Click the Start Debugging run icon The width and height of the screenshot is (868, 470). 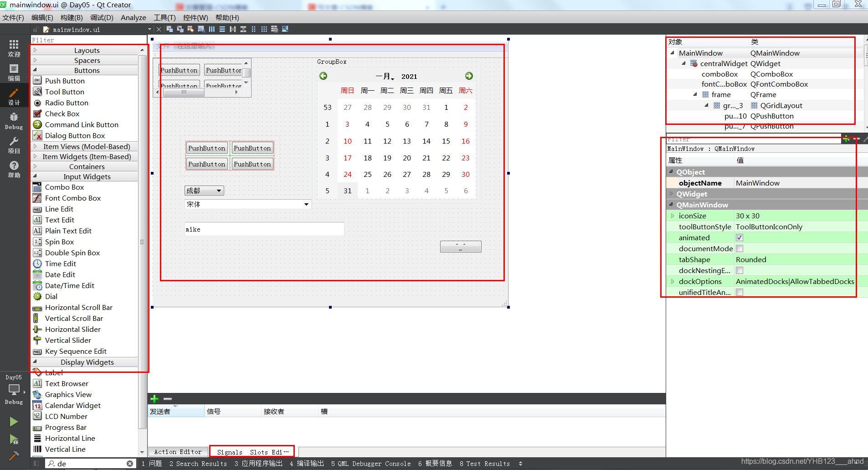tap(14, 439)
